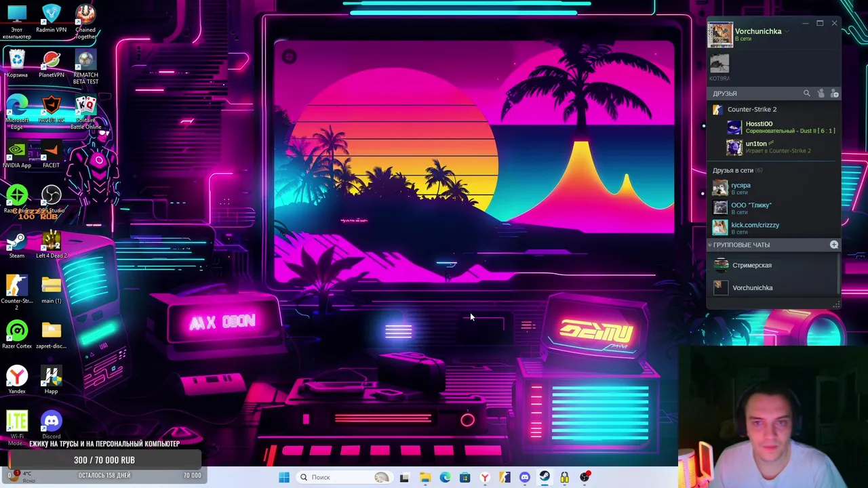The width and height of the screenshot is (868, 488).
Task: Open chat with ООО "Тлижу"
Action: tap(774, 207)
